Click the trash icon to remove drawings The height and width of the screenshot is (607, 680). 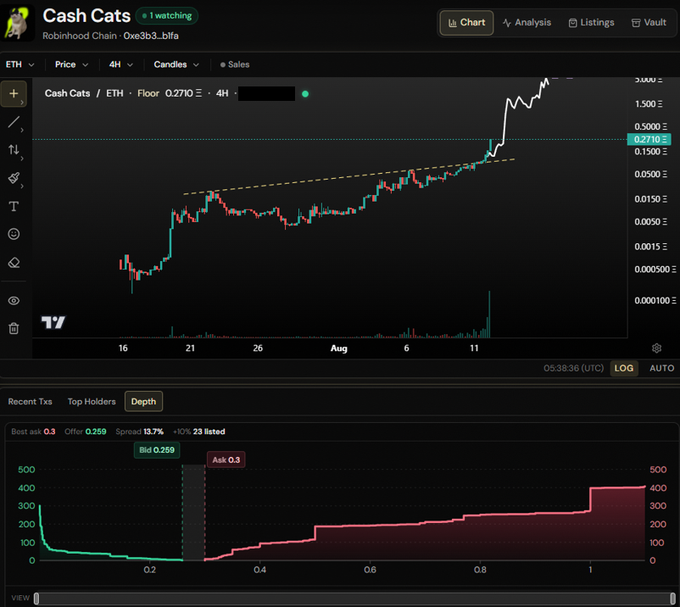point(13,328)
